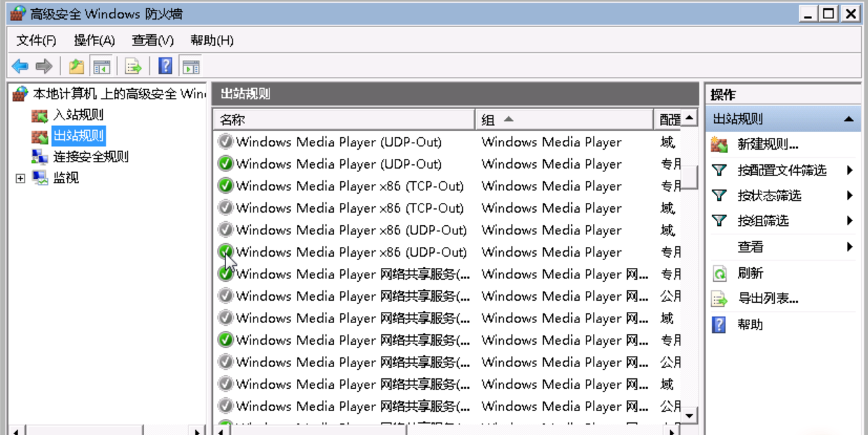Screen dimensions: 868x435
Task: Click the up one level folder icon
Action: coord(76,66)
